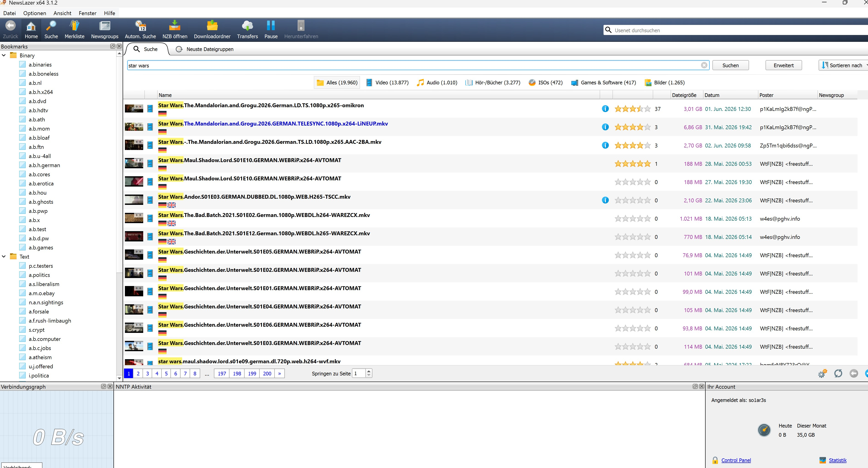
Task: Click the refresh icon beside pagination
Action: pyautogui.click(x=838, y=373)
